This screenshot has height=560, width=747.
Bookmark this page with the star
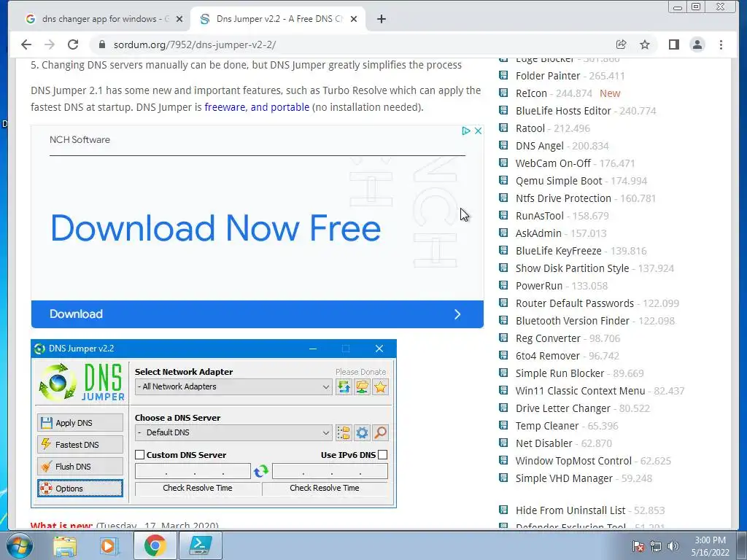[x=645, y=44]
